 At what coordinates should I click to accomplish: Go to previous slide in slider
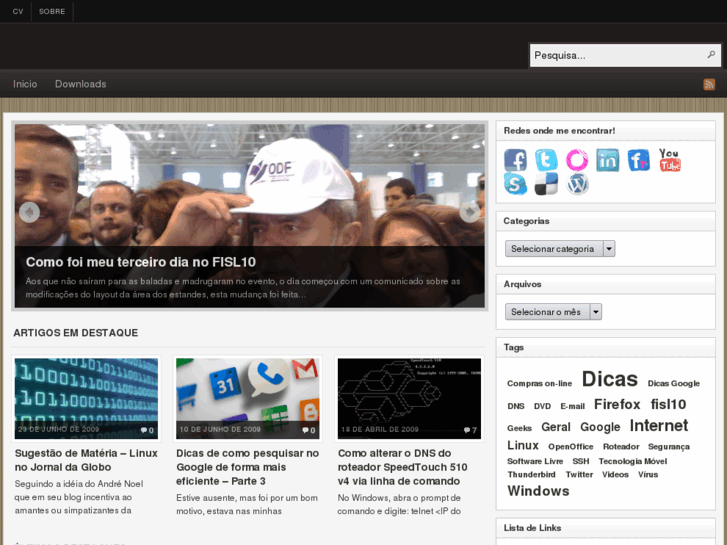click(x=30, y=212)
